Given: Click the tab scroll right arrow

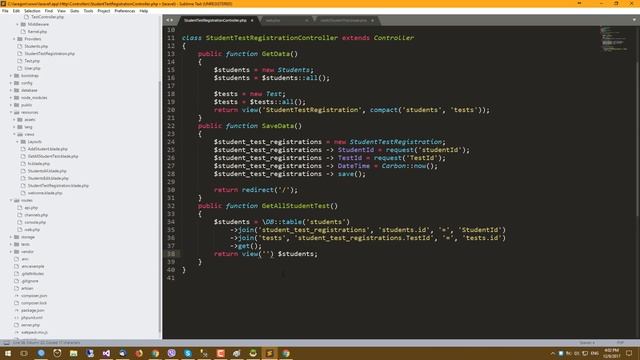Looking at the screenshot, I should [x=171, y=20].
